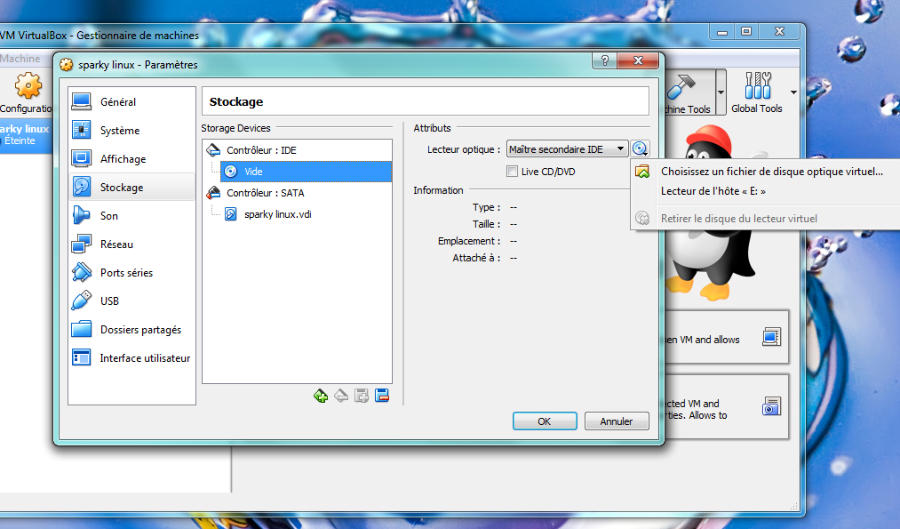Viewport: 900px width, 529px height.
Task: Enable the Live CD/DVD checkbox
Action: [x=512, y=171]
